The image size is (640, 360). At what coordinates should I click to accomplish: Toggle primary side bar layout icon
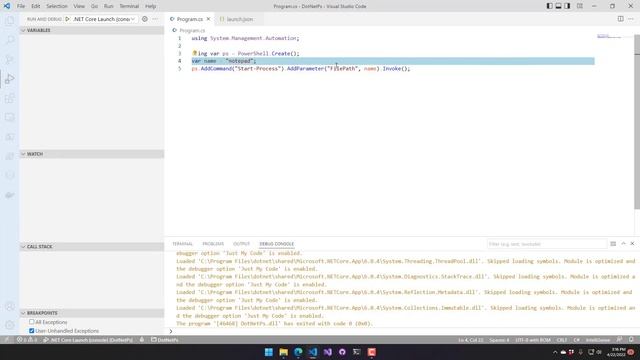coord(549,6)
